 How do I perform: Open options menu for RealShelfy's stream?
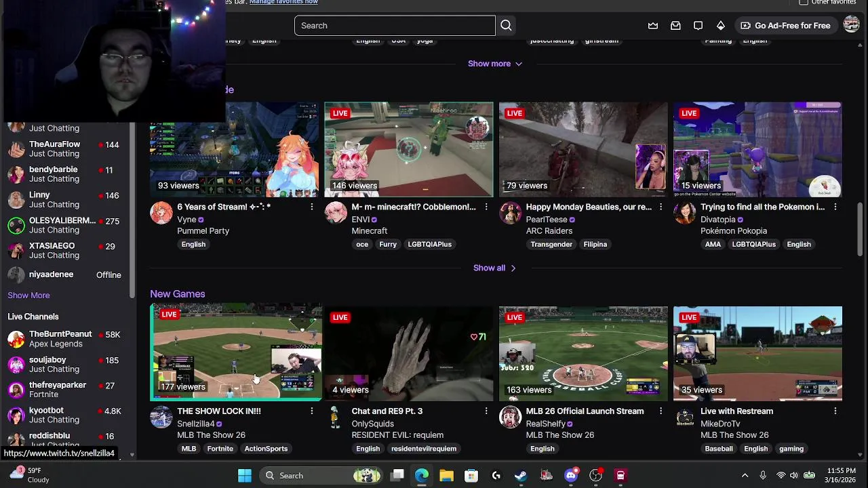click(660, 411)
